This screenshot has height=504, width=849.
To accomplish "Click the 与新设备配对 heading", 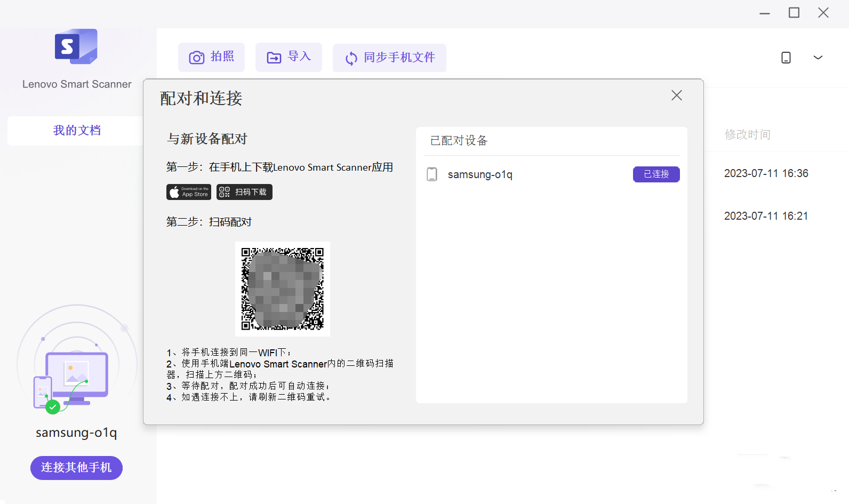I will 207,139.
